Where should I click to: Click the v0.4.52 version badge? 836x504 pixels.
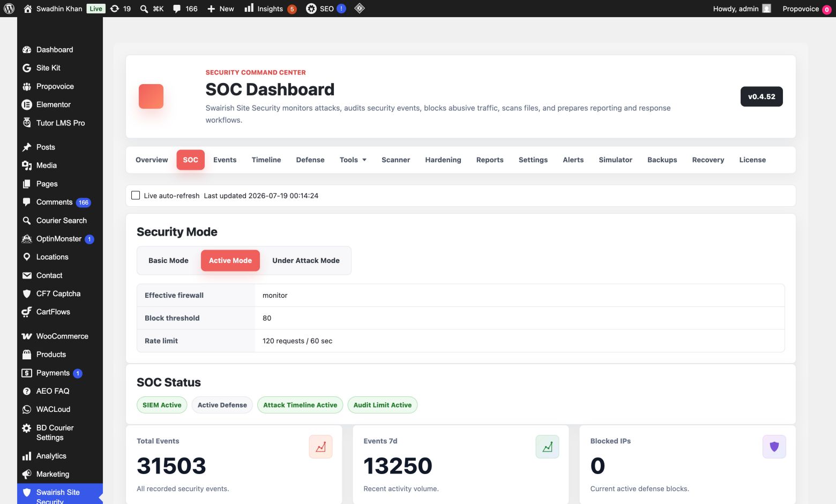(x=762, y=96)
